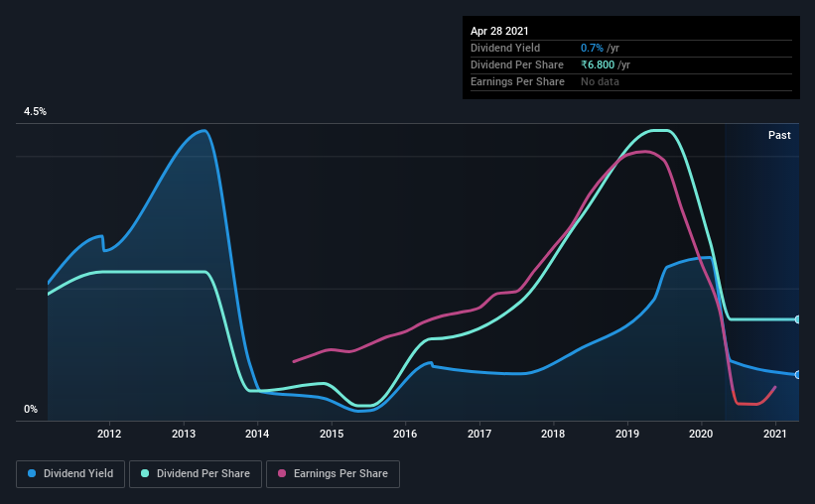815x504 pixels.
Task: Toggle the Dividend Per Share legend button
Action: pyautogui.click(x=196, y=474)
